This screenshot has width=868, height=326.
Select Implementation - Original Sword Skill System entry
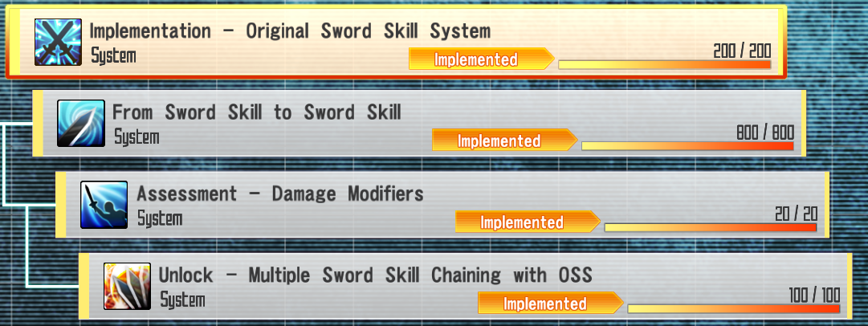tap(396, 42)
